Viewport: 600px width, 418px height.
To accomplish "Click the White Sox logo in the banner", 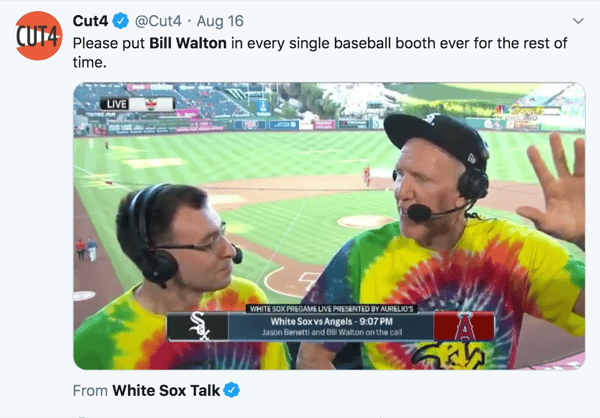I will (x=198, y=326).
